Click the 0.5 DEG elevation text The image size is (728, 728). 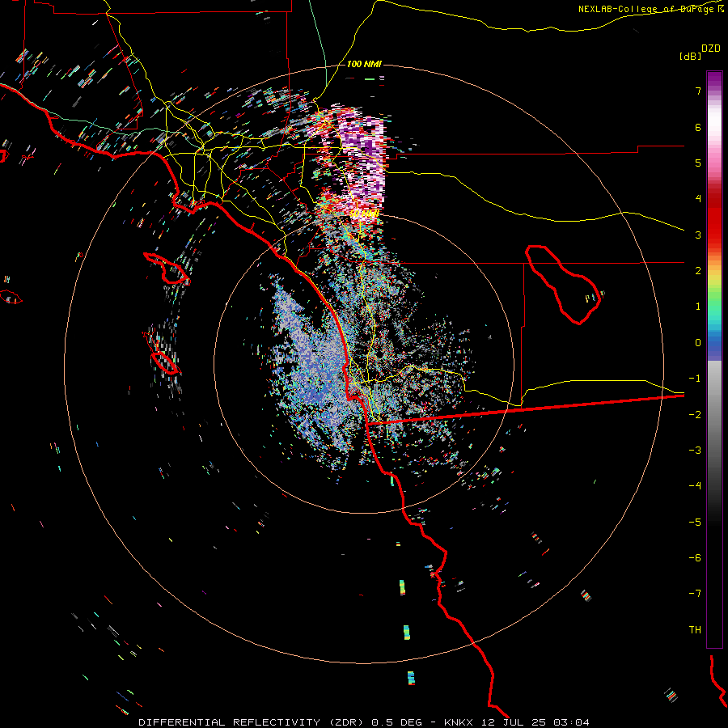click(396, 722)
